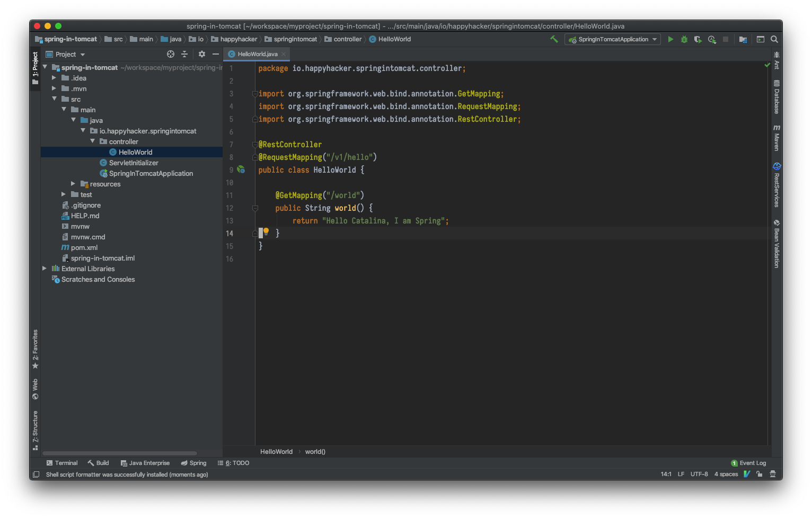Viewport: 812px width, 519px height.
Task: Toggle the Web tool window stripe
Action: point(36,389)
